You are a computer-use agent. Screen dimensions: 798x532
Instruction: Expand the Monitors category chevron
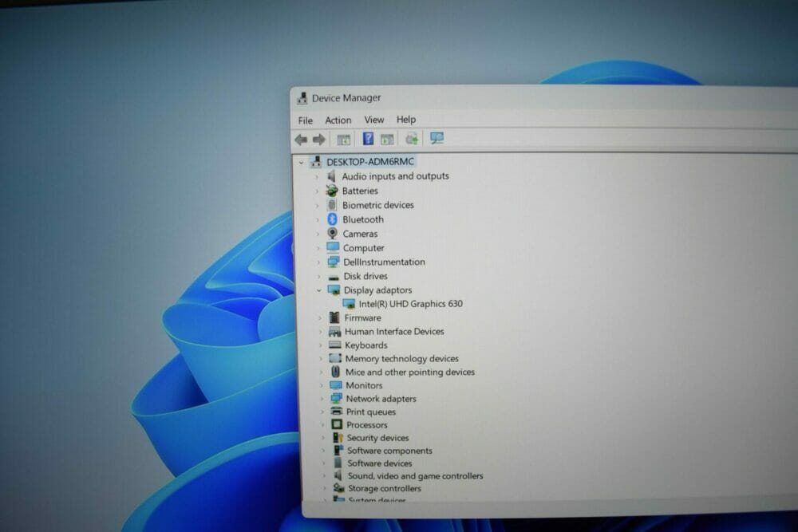point(321,386)
